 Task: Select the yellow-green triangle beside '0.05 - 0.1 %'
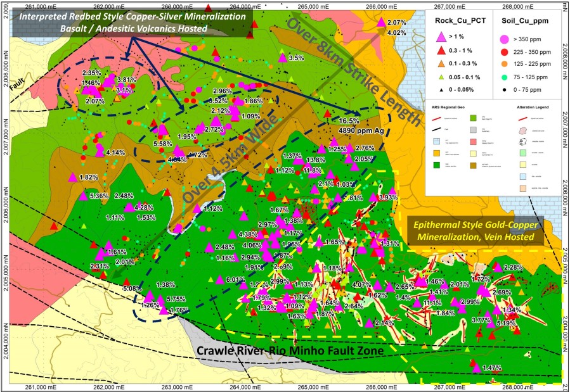pyautogui.click(x=441, y=77)
